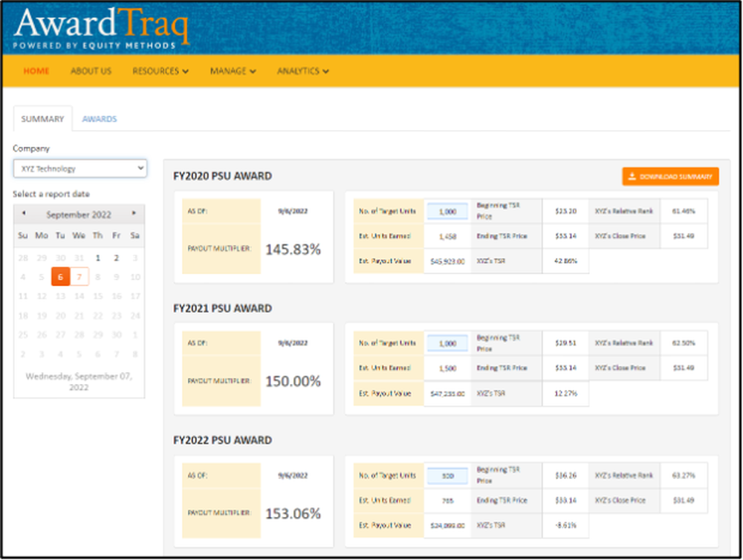The width and height of the screenshot is (743, 560).
Task: Select the Summary tab
Action: (x=42, y=118)
